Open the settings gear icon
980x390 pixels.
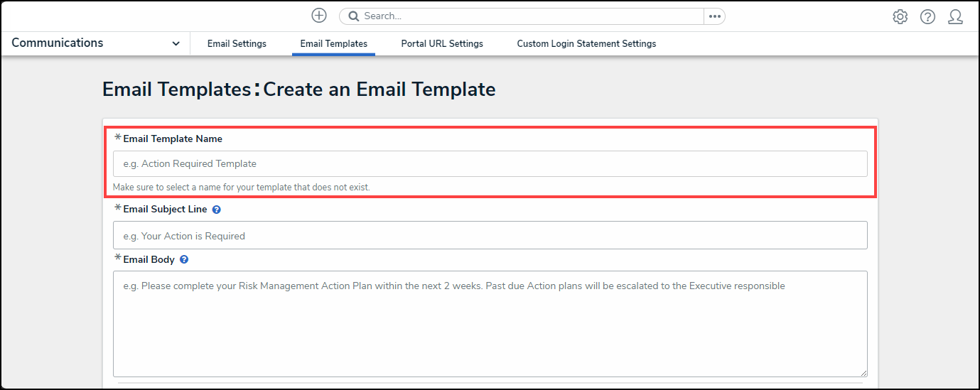tap(900, 17)
